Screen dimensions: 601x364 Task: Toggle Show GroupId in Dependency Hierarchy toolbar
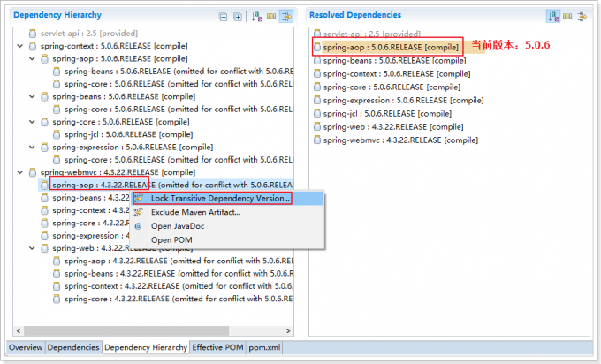coord(270,16)
